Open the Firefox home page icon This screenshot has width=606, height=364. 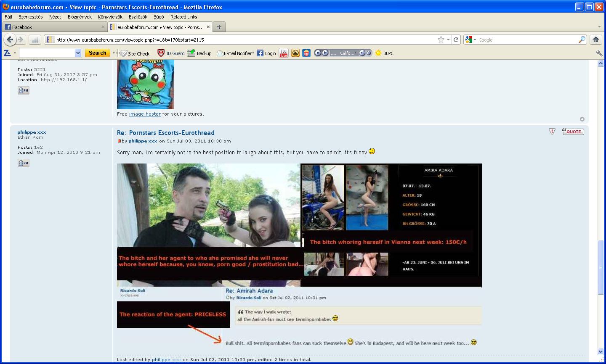(595, 40)
